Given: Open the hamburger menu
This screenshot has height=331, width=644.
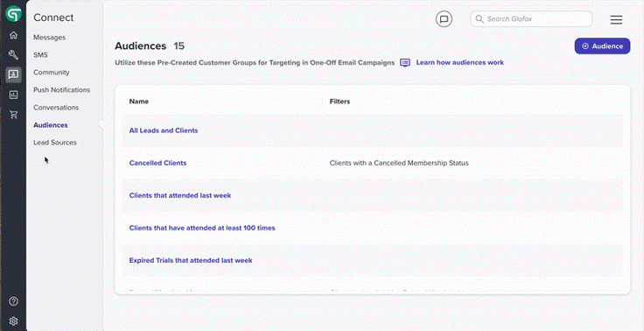Looking at the screenshot, I should [616, 20].
